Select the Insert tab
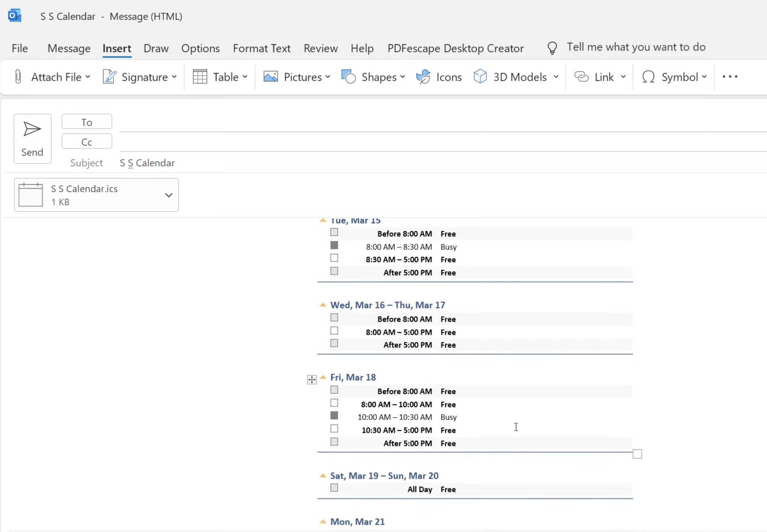This screenshot has height=532, width=767. pyautogui.click(x=117, y=48)
